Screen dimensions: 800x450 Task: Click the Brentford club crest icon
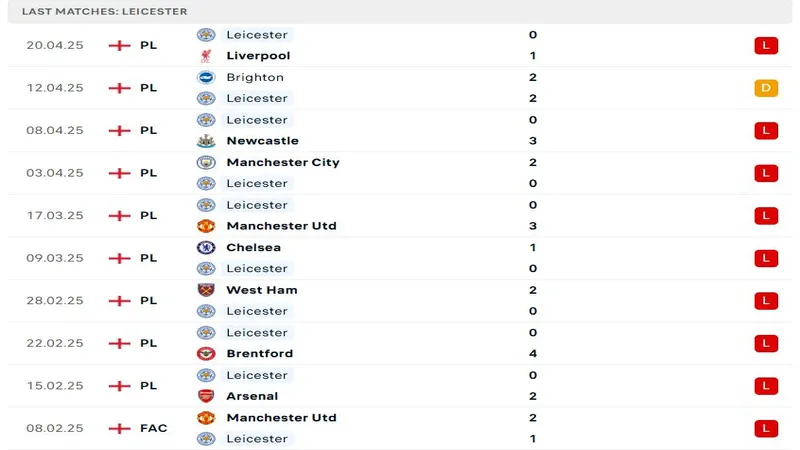[x=206, y=353]
